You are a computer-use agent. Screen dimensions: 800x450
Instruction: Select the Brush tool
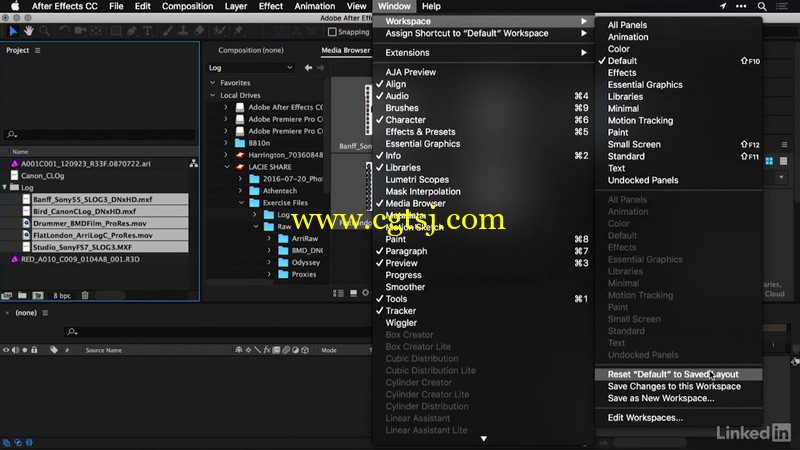tap(168, 31)
